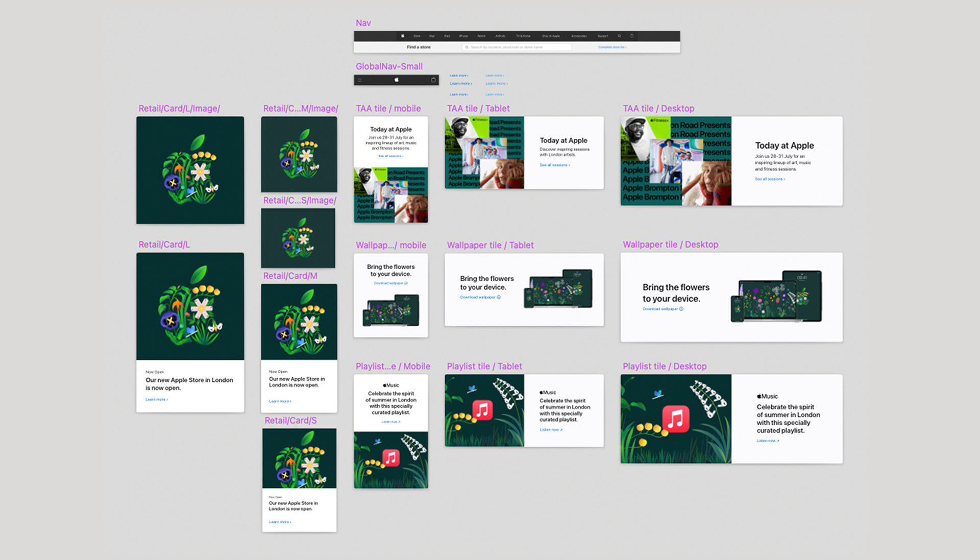Select the Retail/Card/L/Image/ frame label
Screen dimensions: 980x560
[x=179, y=109]
